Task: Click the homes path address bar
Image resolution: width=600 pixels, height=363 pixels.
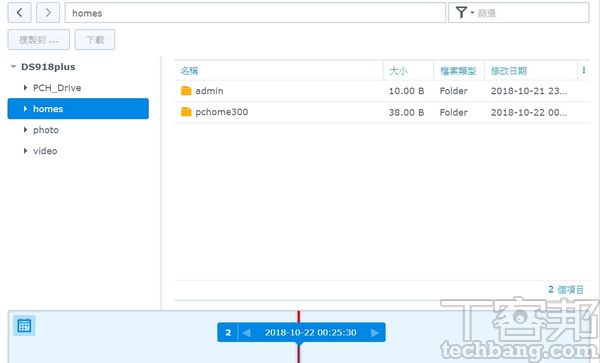Action: tap(255, 13)
